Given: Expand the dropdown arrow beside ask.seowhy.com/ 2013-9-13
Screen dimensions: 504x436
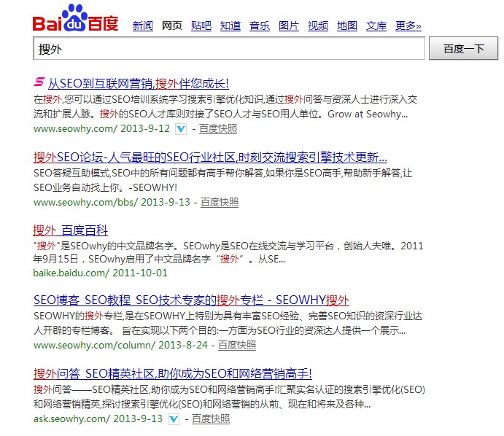Looking at the screenshot, I should click(x=174, y=419).
